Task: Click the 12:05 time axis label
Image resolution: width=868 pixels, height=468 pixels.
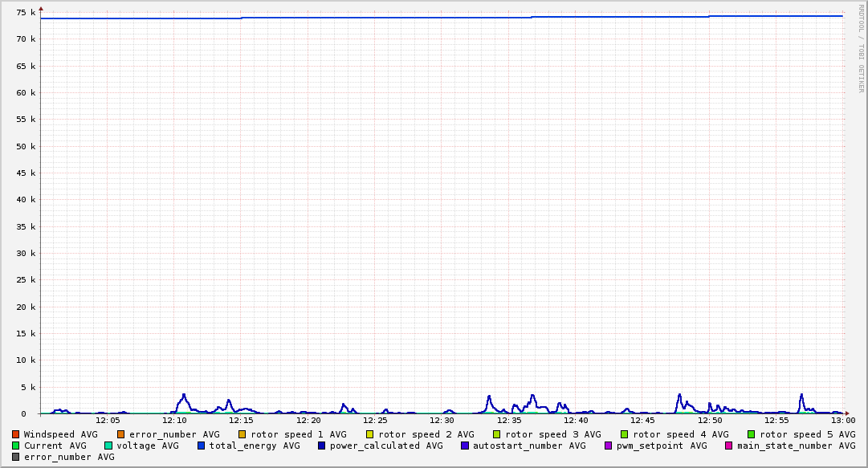Action: 108,420
